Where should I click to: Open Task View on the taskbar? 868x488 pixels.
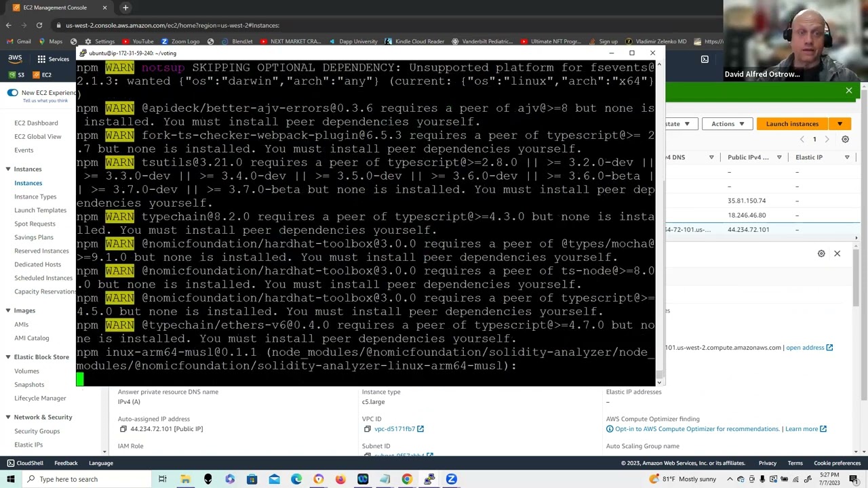pyautogui.click(x=163, y=479)
